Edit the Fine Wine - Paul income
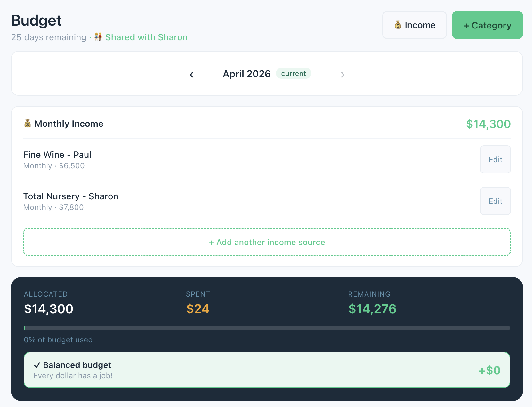The image size is (532, 407). (x=495, y=159)
